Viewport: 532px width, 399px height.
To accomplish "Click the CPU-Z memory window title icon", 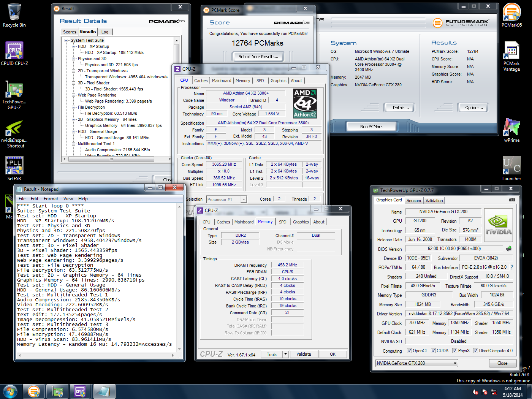I will coord(200,210).
